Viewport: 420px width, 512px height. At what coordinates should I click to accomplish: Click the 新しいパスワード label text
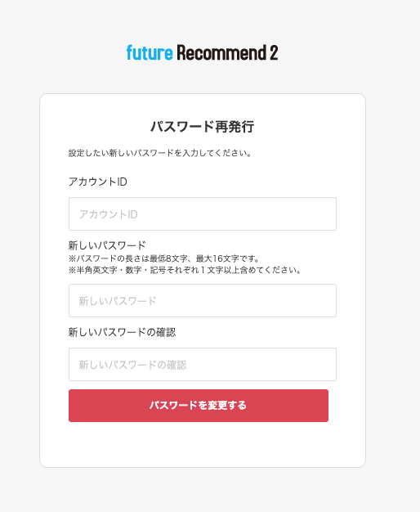pos(107,245)
